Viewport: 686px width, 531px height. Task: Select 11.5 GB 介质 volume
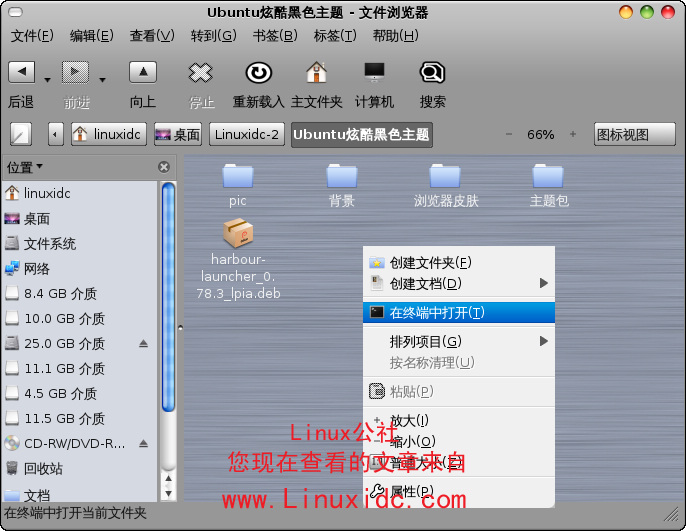[x=80, y=418]
